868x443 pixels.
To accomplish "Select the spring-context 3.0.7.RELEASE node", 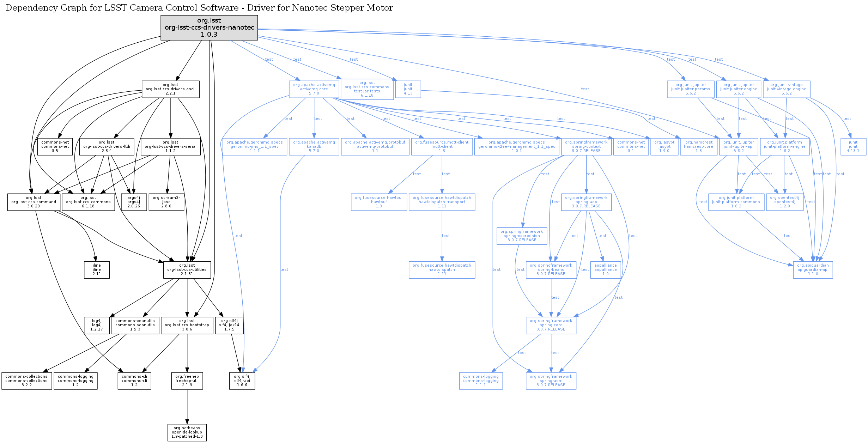I will point(586,147).
